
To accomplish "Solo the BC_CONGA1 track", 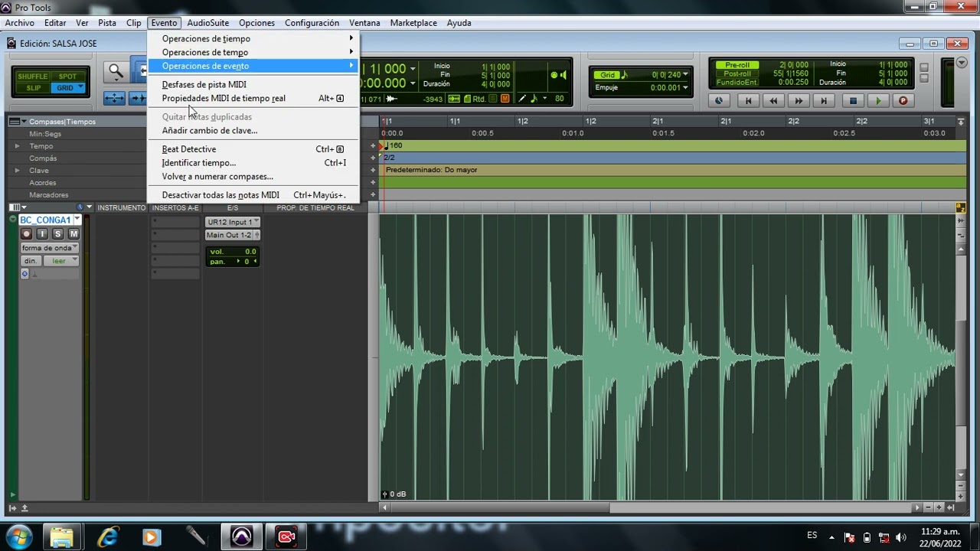I will (58, 234).
